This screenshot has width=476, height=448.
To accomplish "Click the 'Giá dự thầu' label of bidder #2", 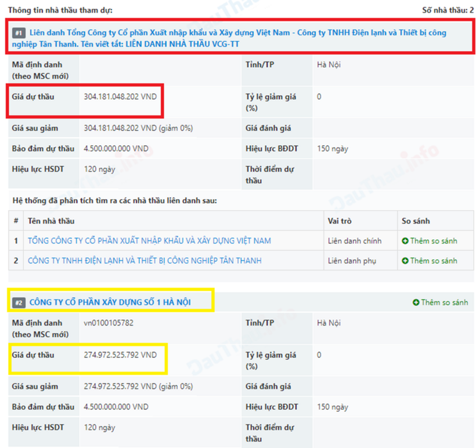I will [x=33, y=355].
